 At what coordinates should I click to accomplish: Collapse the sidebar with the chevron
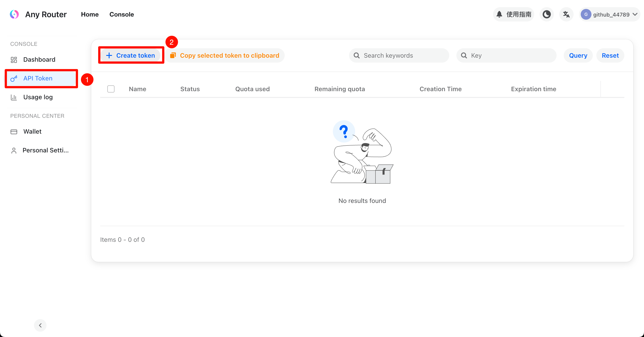[x=40, y=325]
